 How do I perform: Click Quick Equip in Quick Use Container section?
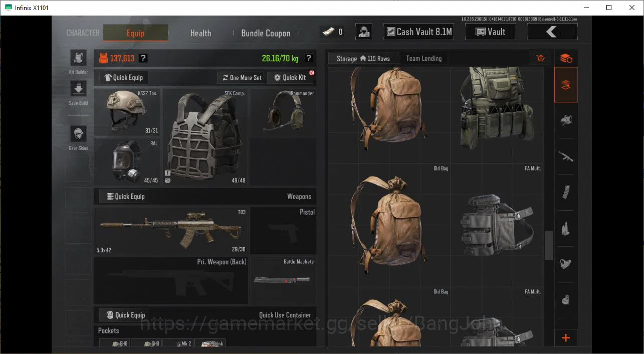point(124,315)
